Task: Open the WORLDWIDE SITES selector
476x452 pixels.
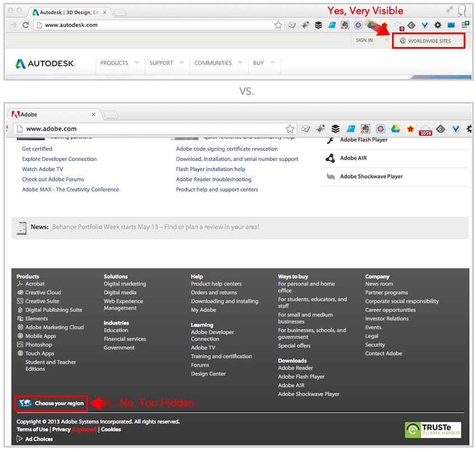Action: pyautogui.click(x=428, y=41)
